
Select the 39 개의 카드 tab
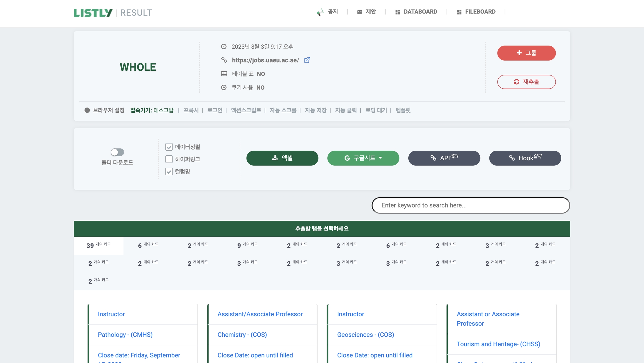tap(98, 245)
